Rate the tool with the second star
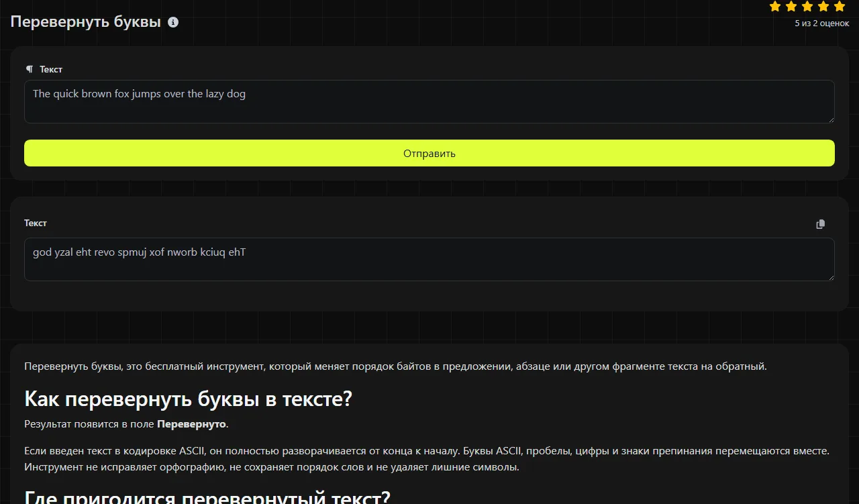Image resolution: width=859 pixels, height=504 pixels. [x=791, y=7]
